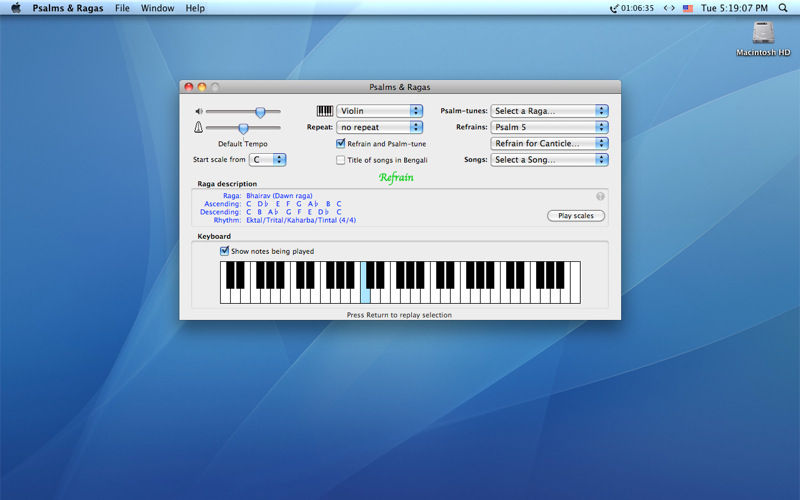Click the menu bar clock Tue 5:19:07 PM
Viewport: 800px width, 500px height.
pos(734,8)
